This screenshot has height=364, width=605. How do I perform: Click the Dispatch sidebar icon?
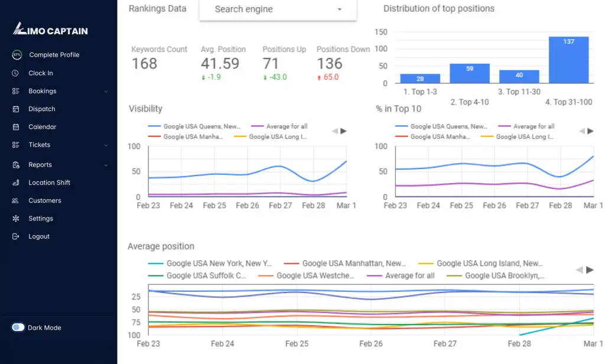click(x=15, y=109)
